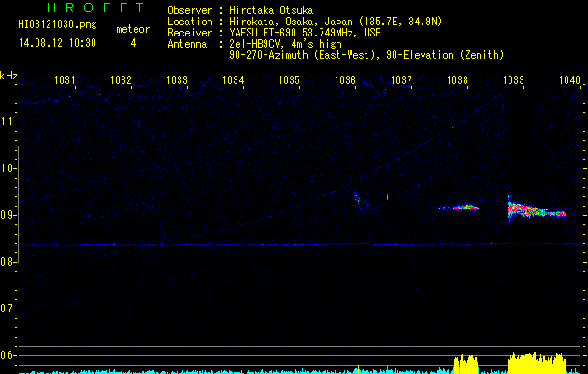Click the Location line Hirakata, Osaka, Japan
588x374 pixels.
click(x=336, y=22)
